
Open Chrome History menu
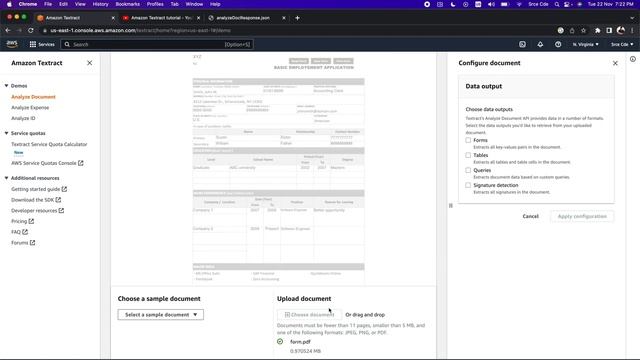[100, 4]
